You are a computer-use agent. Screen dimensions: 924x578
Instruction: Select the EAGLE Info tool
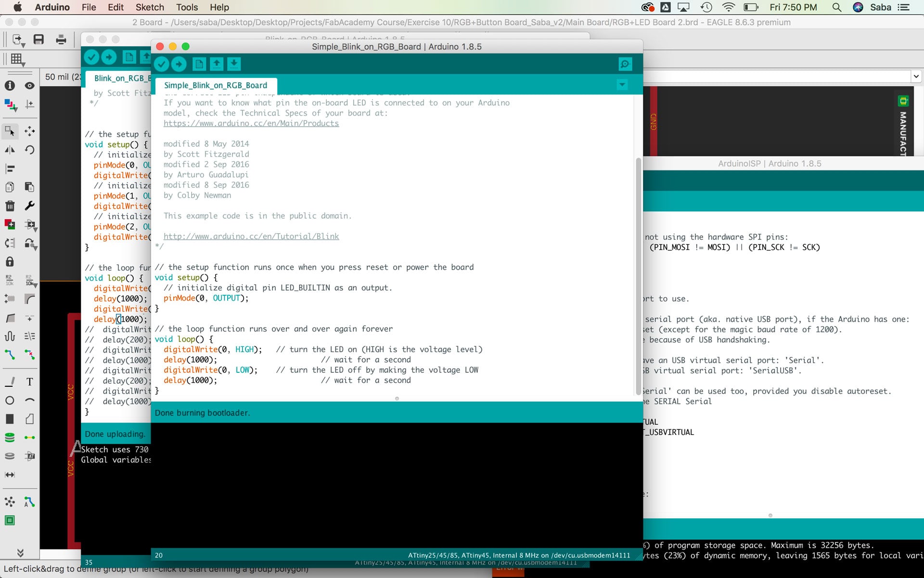click(10, 86)
